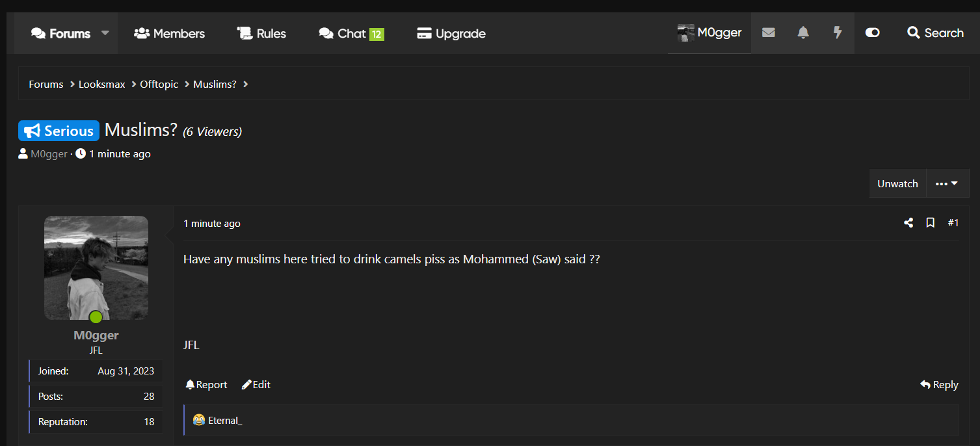
Task: Open the lightning bolt What's new icon
Action: (x=838, y=33)
